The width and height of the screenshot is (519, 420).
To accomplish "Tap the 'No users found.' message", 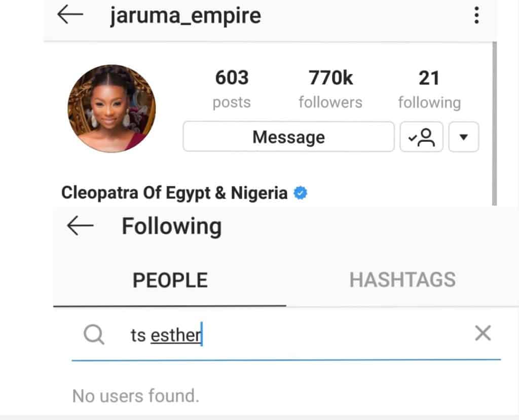I will (136, 396).
